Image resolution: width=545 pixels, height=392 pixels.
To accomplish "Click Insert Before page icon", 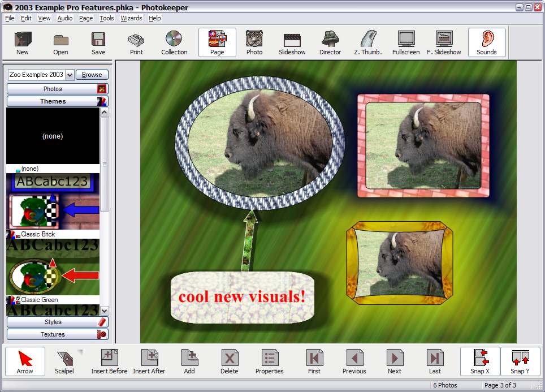I will coord(109,362).
